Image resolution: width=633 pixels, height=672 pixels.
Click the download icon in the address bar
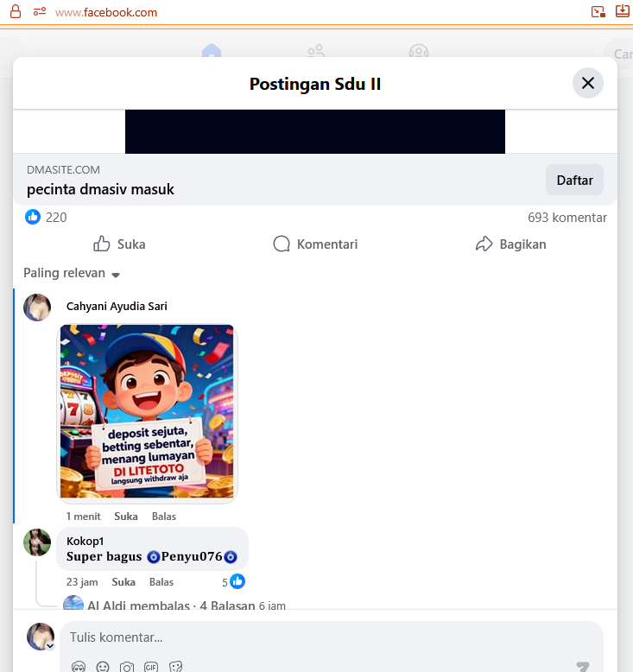(623, 11)
